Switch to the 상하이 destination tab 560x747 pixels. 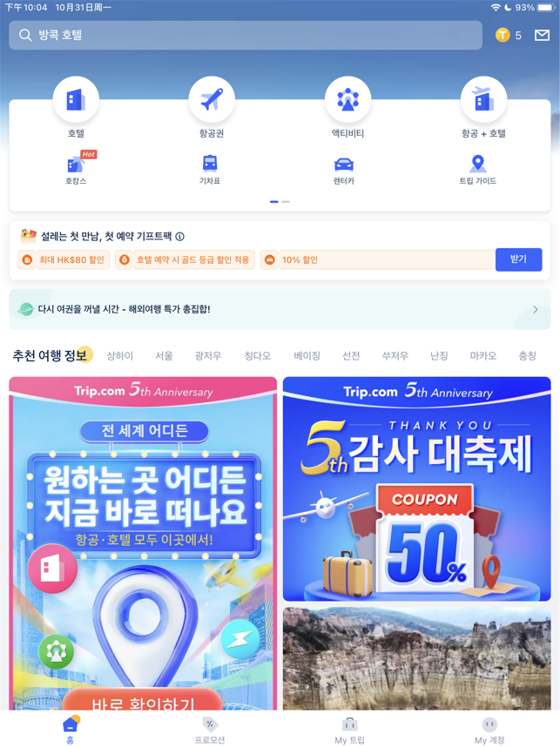pos(119,356)
